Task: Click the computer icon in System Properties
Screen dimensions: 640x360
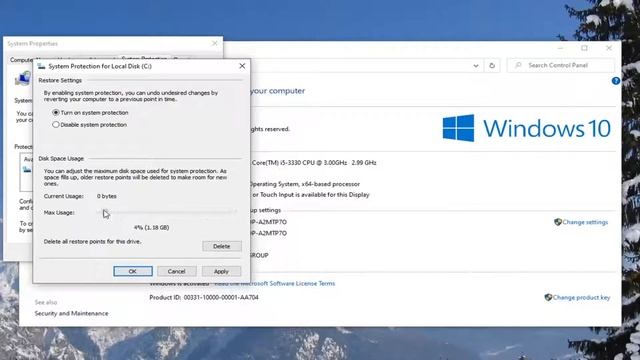Action: pyautogui.click(x=23, y=78)
